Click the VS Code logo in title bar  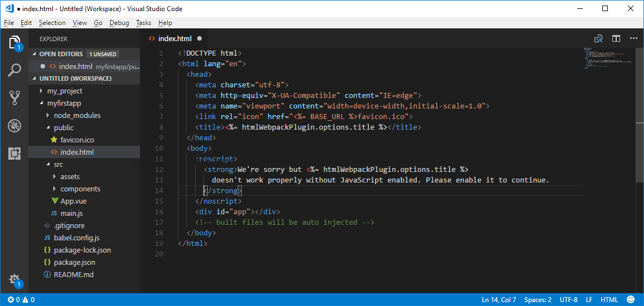10,8
